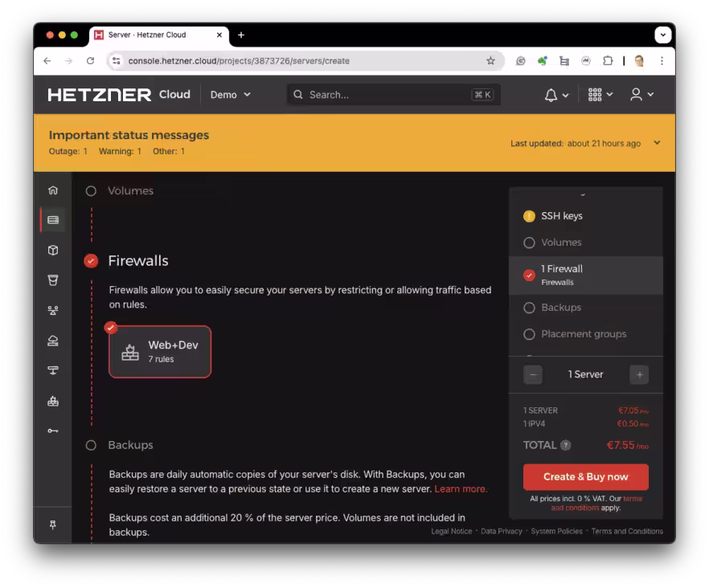Open the Demo project dropdown

pyautogui.click(x=230, y=94)
